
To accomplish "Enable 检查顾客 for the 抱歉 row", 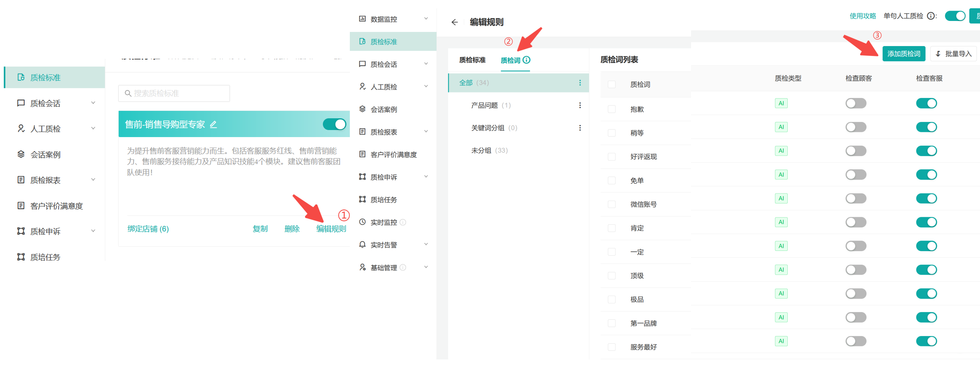I will coord(855,103).
